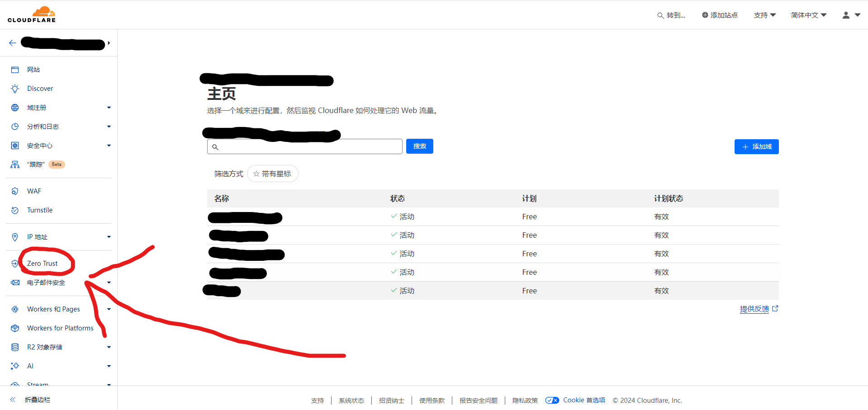Expand the 域注册 submenu arrow
Viewport: 868px width, 410px height.
109,108
